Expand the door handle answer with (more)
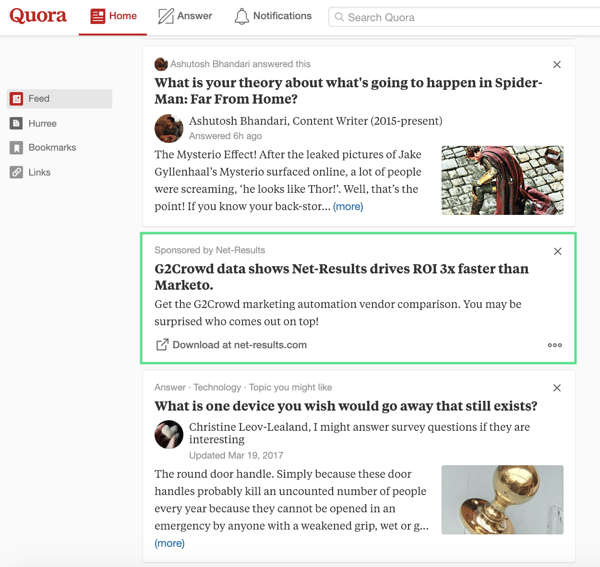The height and width of the screenshot is (567, 600). (170, 543)
